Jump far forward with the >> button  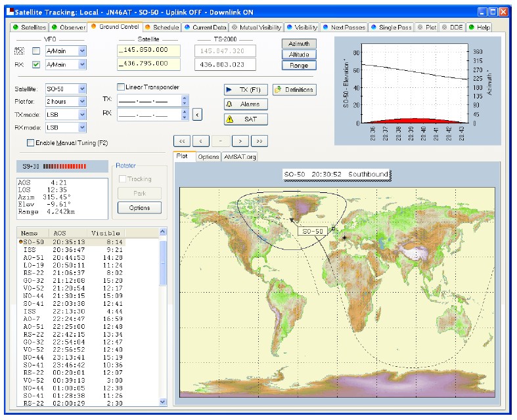[x=259, y=141]
